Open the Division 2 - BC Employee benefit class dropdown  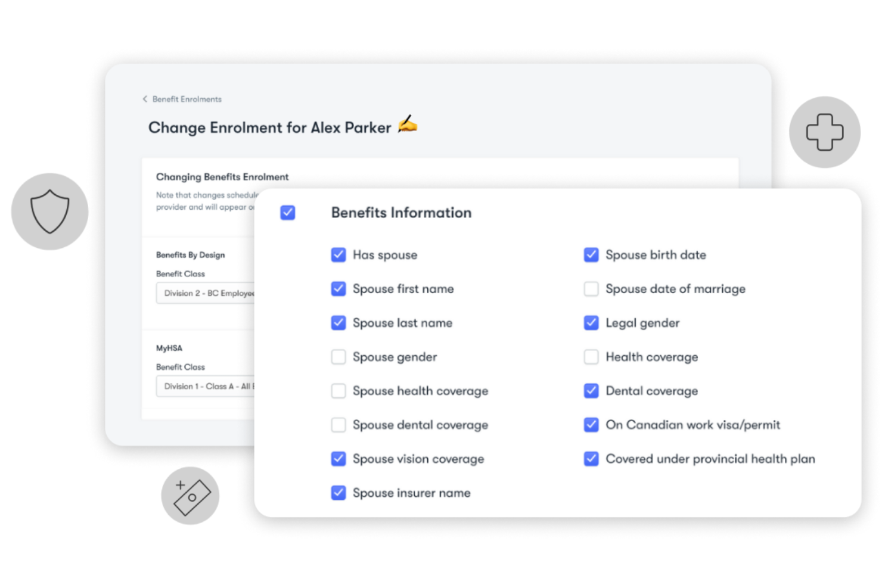click(206, 293)
